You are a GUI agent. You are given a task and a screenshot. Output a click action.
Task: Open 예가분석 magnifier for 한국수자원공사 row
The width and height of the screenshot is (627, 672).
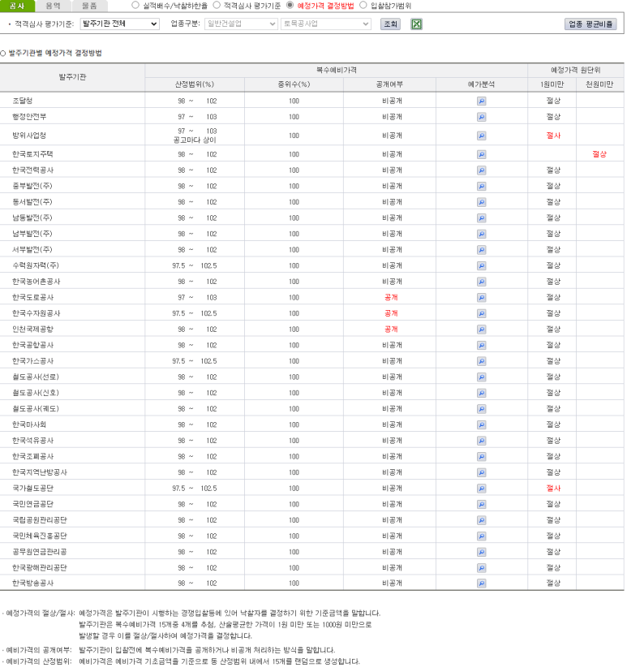pyautogui.click(x=481, y=313)
